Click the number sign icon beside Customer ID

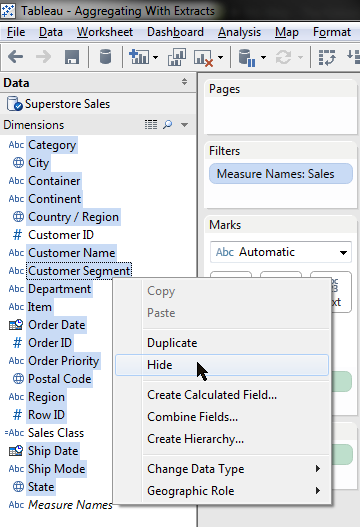[17, 235]
